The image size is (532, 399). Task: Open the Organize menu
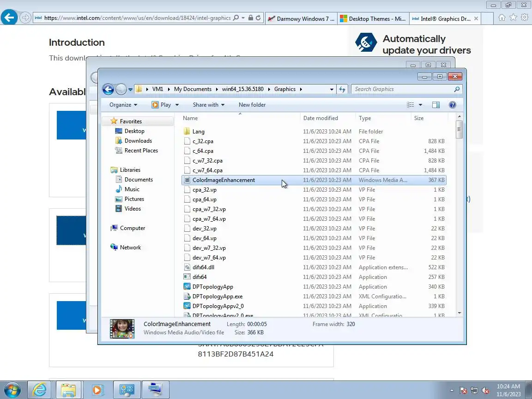123,105
